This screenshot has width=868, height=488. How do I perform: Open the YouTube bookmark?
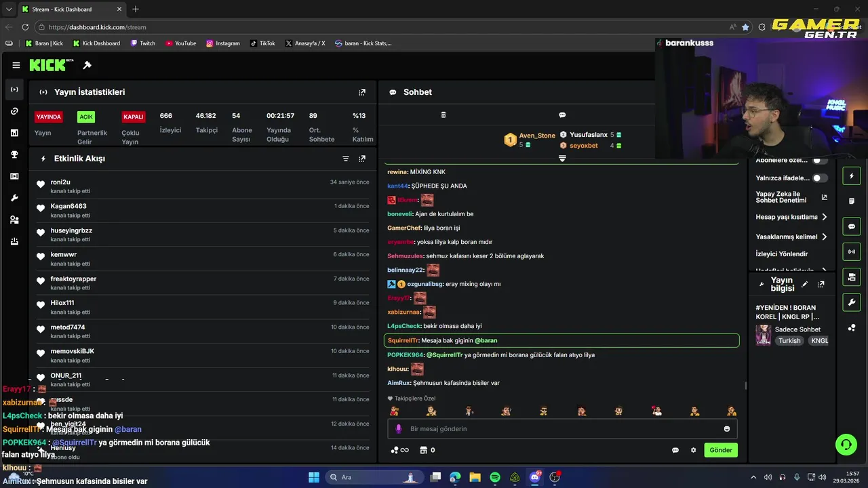[x=180, y=43]
